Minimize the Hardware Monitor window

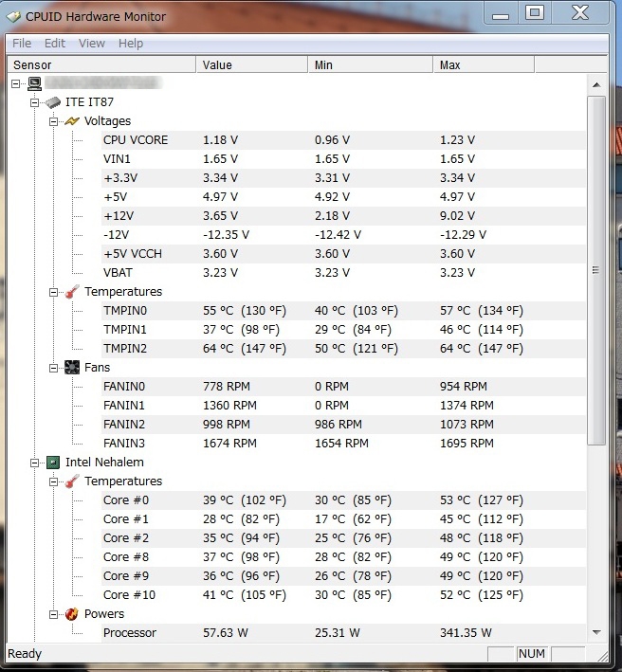[x=501, y=14]
